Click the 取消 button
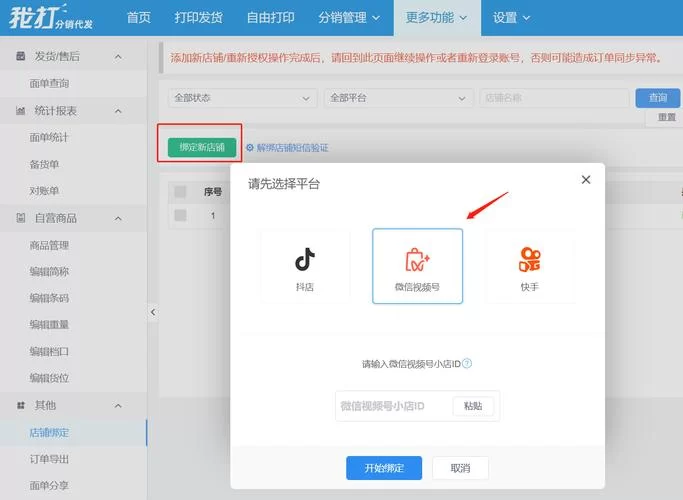This screenshot has width=683, height=500. tap(460, 468)
